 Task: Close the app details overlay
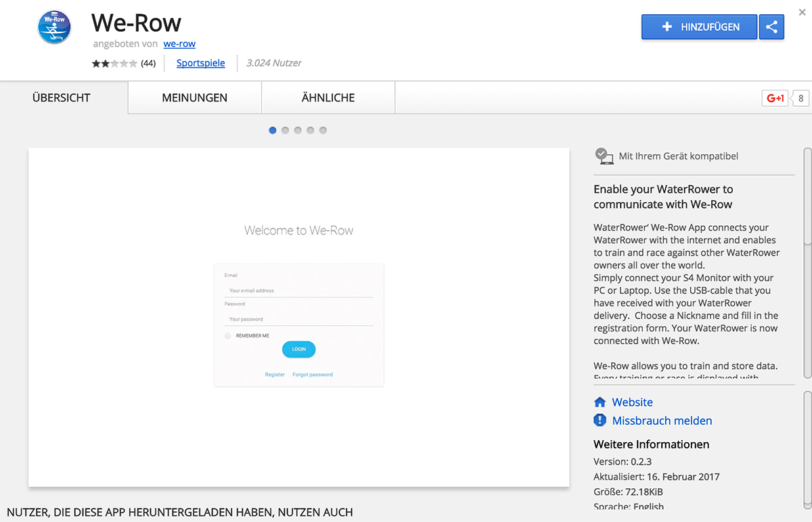pos(803,11)
